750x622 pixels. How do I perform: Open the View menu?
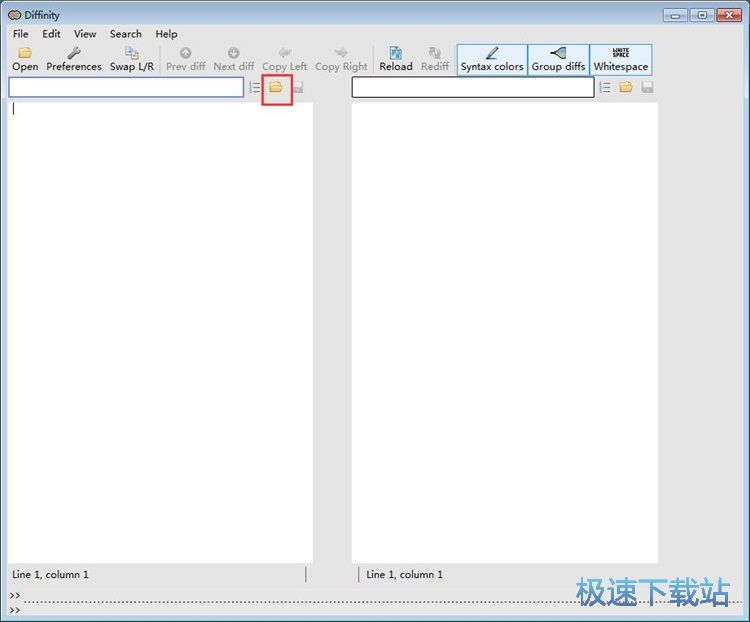[85, 34]
